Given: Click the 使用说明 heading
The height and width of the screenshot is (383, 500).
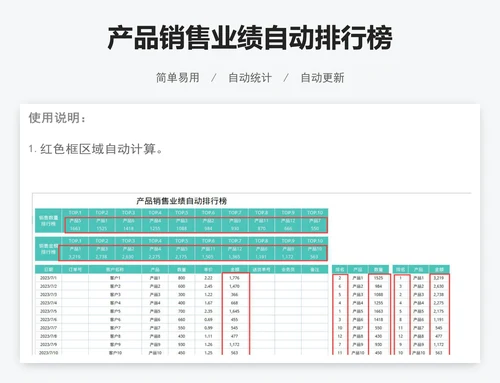Looking at the screenshot, I should 57,118.
